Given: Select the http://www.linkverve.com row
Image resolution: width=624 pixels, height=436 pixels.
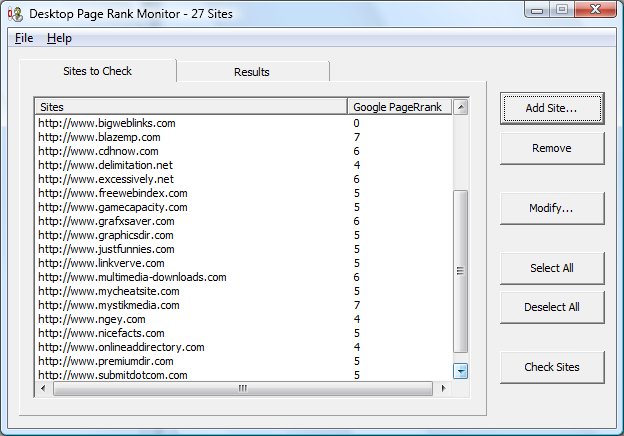Looking at the screenshot, I should (244, 263).
